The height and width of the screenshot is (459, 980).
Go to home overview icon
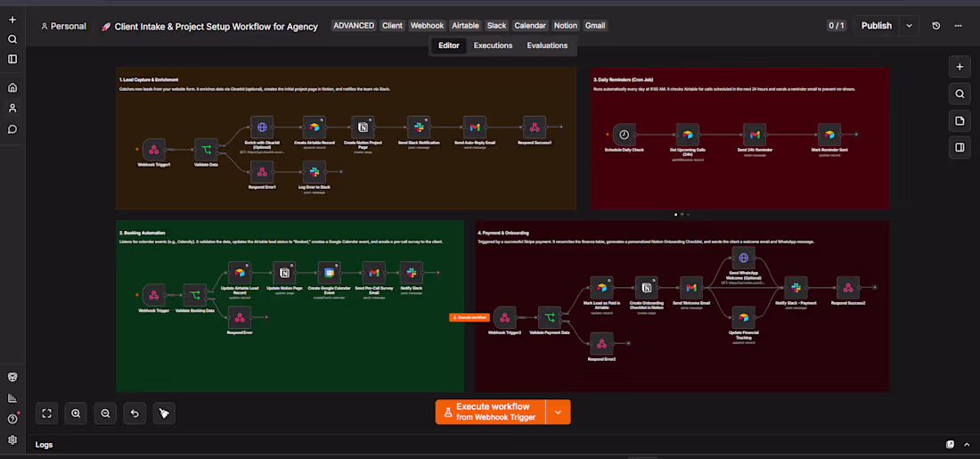pyautogui.click(x=12, y=87)
